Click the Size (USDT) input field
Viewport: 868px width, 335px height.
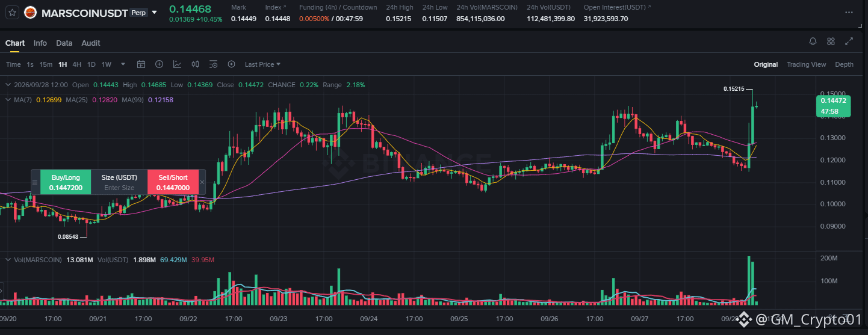point(119,188)
